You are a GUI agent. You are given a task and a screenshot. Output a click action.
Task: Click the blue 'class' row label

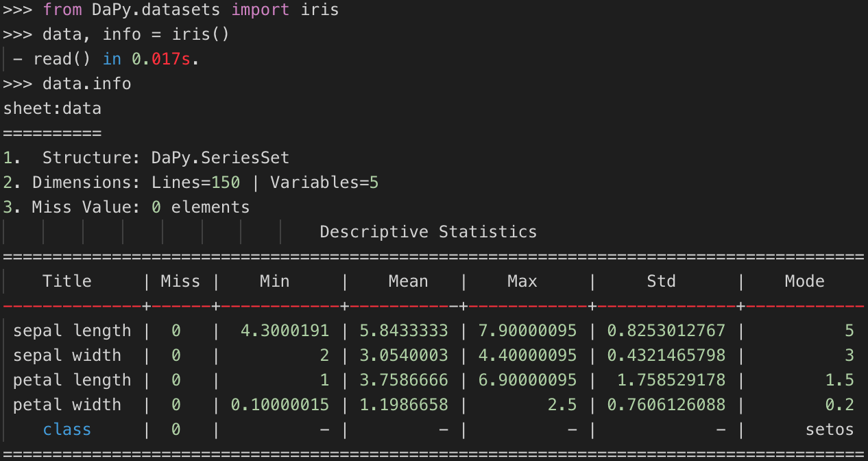click(67, 429)
